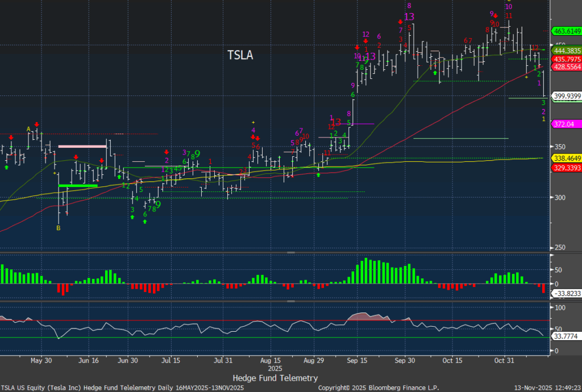Select the Sep 15 date axis label
The image size is (582, 392).
tap(356, 360)
